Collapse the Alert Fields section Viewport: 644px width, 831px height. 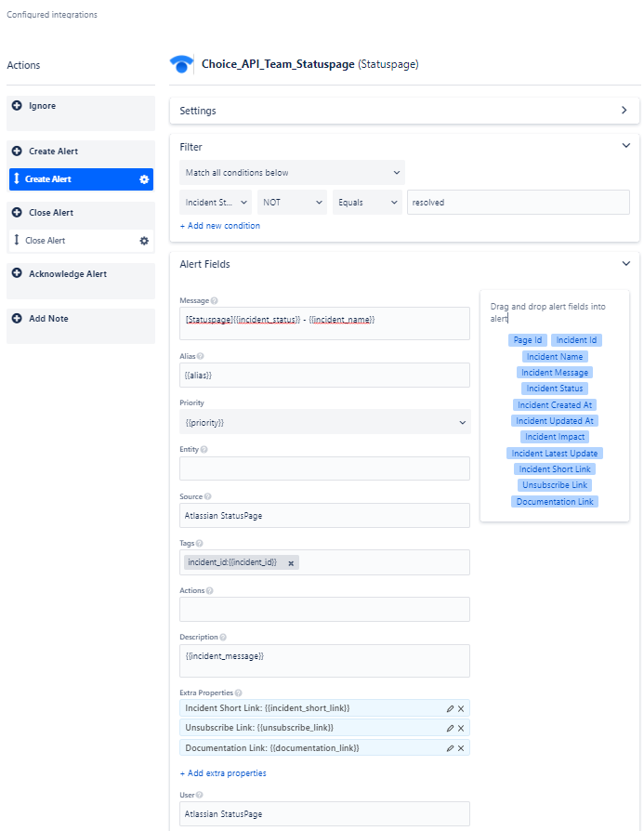626,263
